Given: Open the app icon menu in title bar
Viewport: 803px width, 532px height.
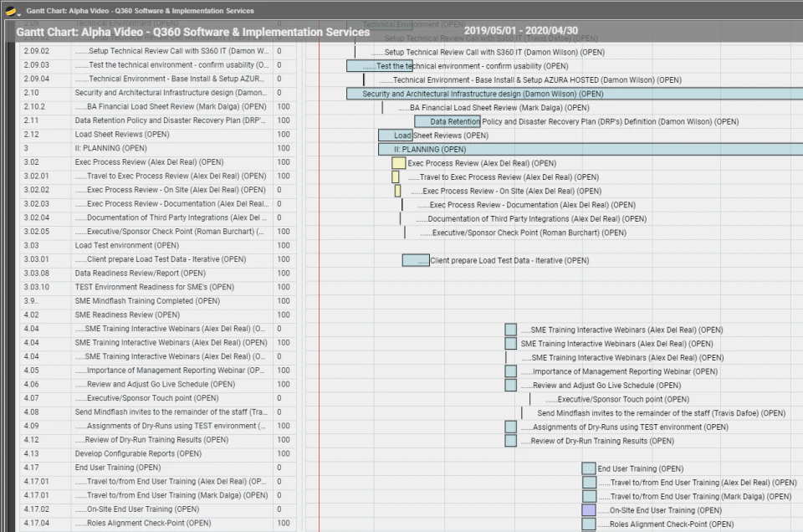Looking at the screenshot, I should coord(11,11).
